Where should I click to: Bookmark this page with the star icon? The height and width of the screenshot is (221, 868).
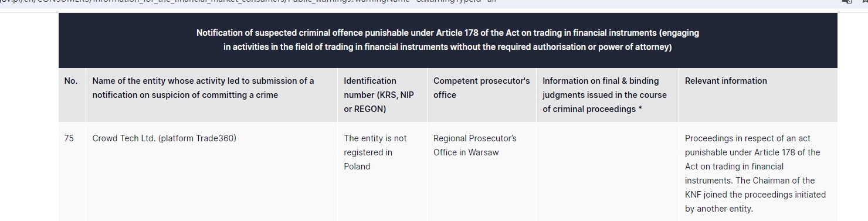click(x=864, y=2)
